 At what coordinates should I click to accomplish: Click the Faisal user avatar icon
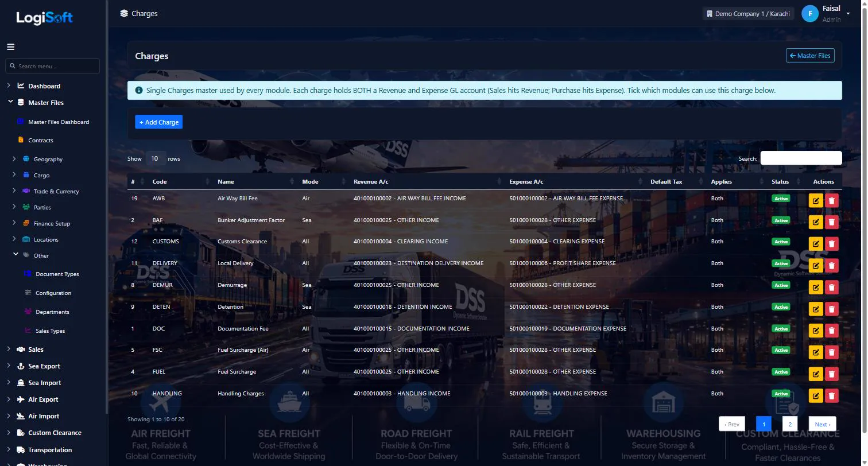810,14
